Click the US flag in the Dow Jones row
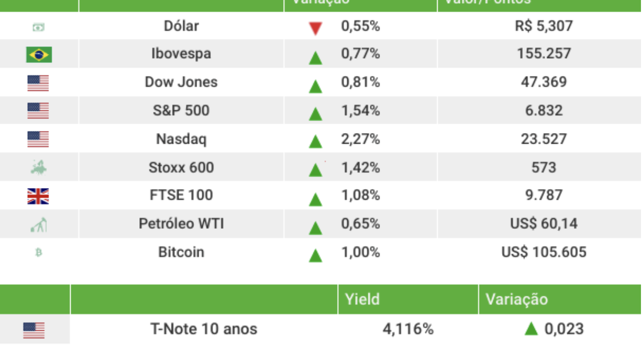Screen dimensions: 644x362 click(38, 82)
